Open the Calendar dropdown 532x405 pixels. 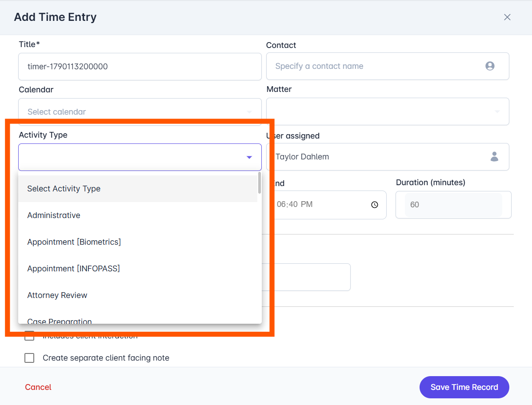click(x=140, y=112)
